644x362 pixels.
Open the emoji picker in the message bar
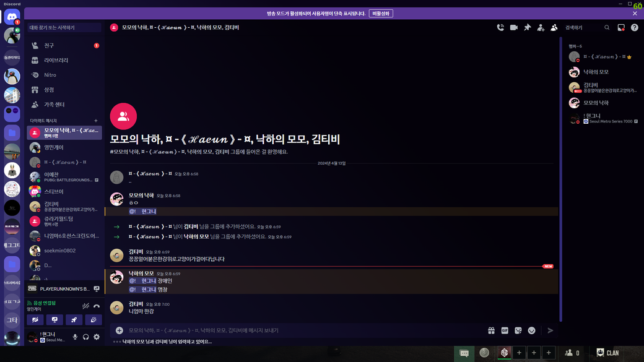point(531,330)
